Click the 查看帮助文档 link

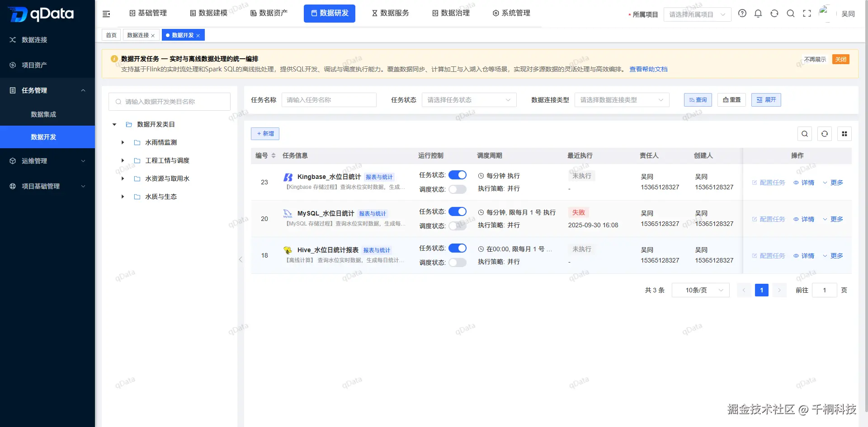click(648, 69)
